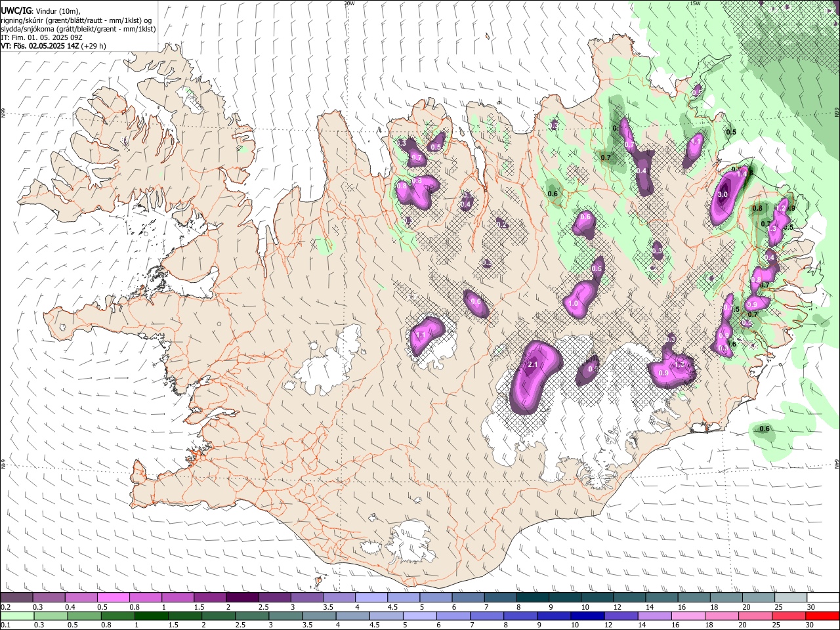Click the '(+29 h)' forecast offset text
840x630 pixels.
click(94, 46)
